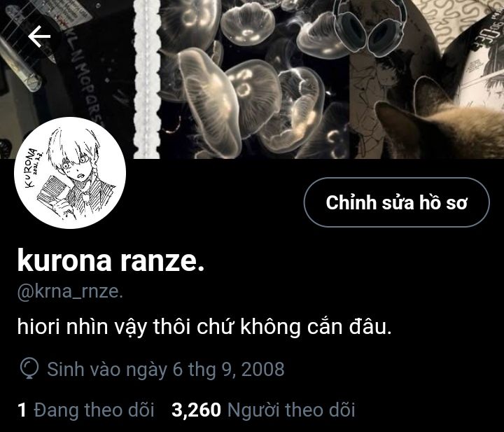Click the following count number 1
Image resolution: width=504 pixels, height=432 pixels.
click(22, 410)
